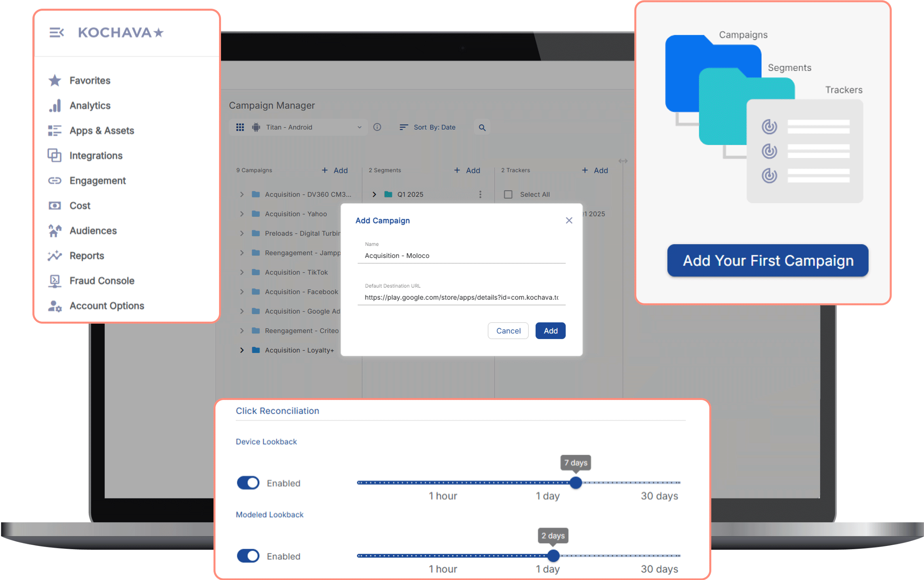Check the Select All trackers checkbox

coord(508,194)
